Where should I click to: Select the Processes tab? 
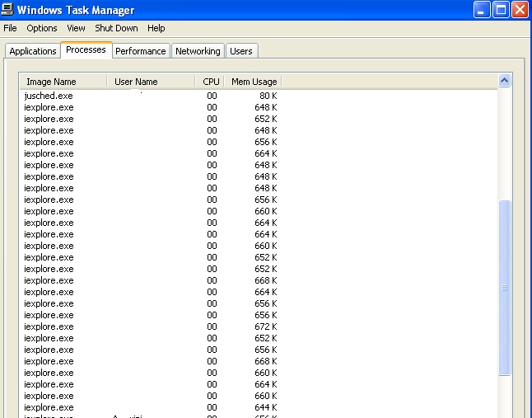86,49
